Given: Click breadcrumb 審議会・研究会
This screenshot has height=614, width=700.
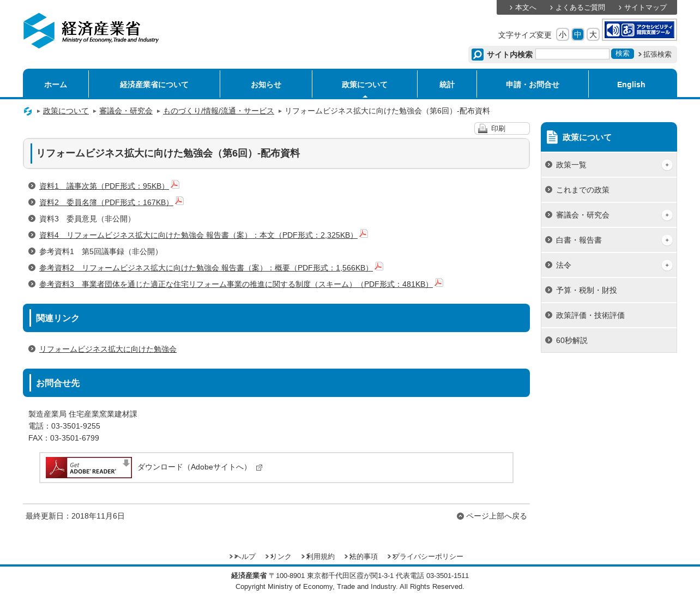Looking at the screenshot, I should pos(126,111).
